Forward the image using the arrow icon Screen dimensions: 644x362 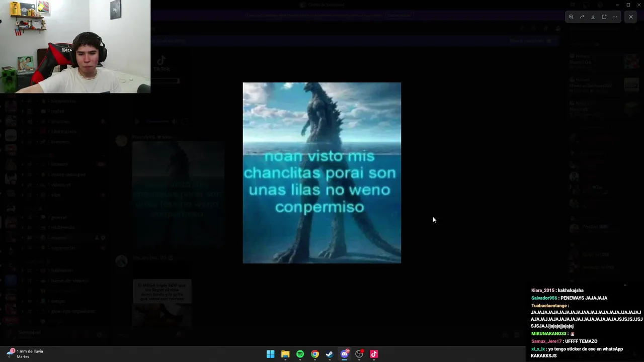pos(582,17)
